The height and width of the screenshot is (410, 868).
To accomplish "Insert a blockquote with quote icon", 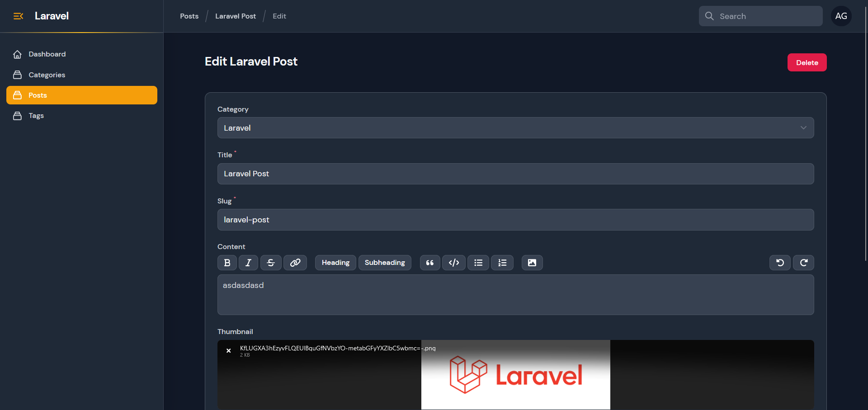I will pos(430,263).
